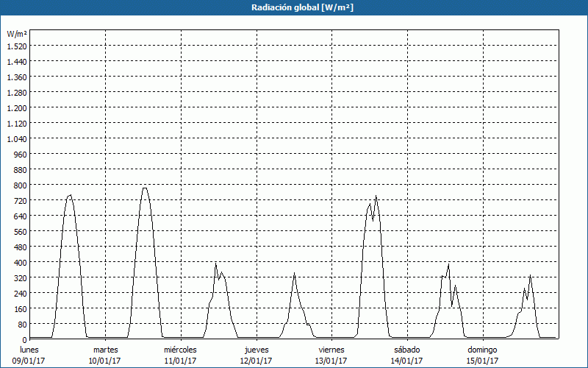Select the "martes" day label
Viewport: 588px width, 368px height.
click(x=105, y=350)
